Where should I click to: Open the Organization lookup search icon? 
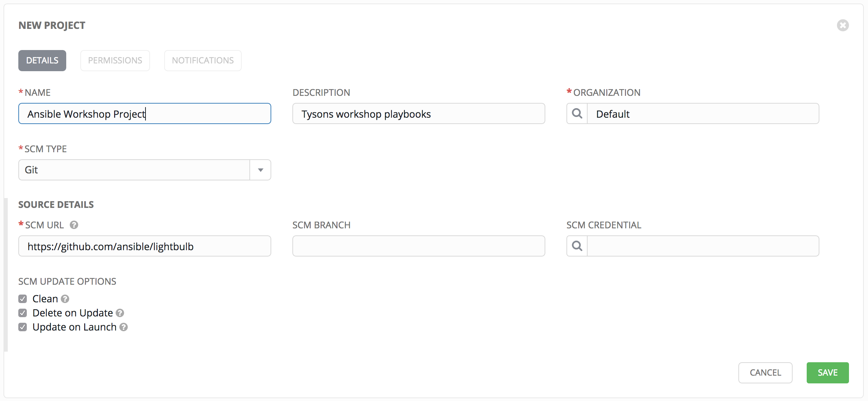coord(577,113)
